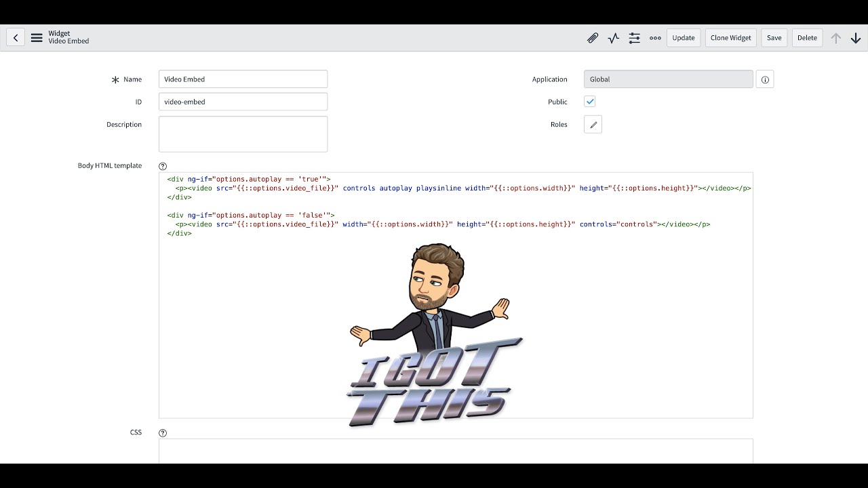Viewport: 868px width, 488px height.
Task: Delete the current widget record
Action: (x=806, y=38)
